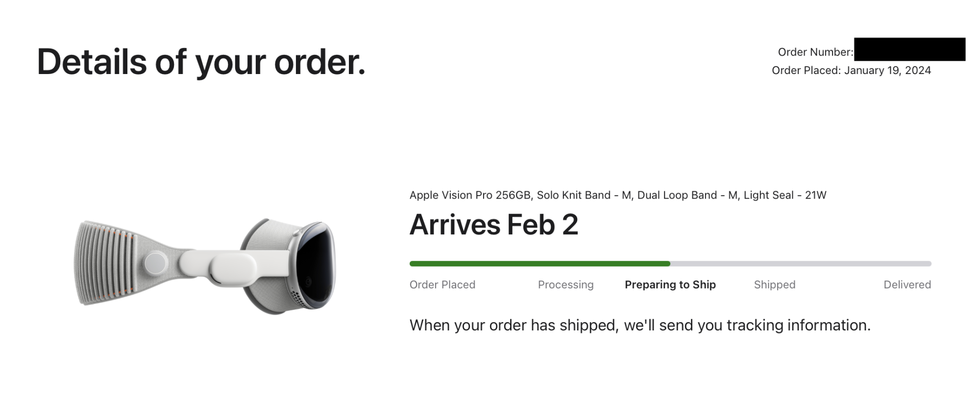
Task: Click the 'Arrives Feb 2' delivery heading
Action: [494, 225]
